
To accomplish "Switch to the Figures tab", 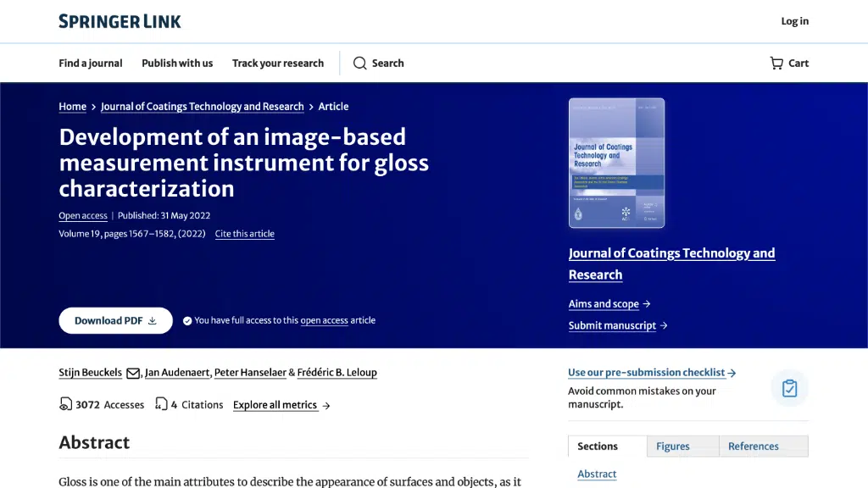I will [x=673, y=446].
